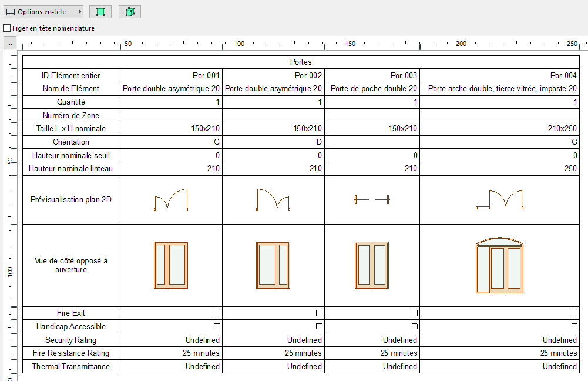Screen dimensions: 588x381
Task: Select the Por-003 ID cell
Action: pyautogui.click(x=372, y=75)
